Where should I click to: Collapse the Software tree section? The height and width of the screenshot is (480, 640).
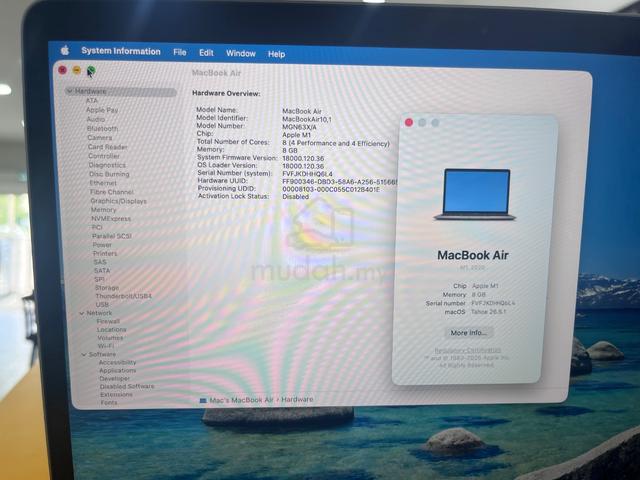[x=84, y=354]
